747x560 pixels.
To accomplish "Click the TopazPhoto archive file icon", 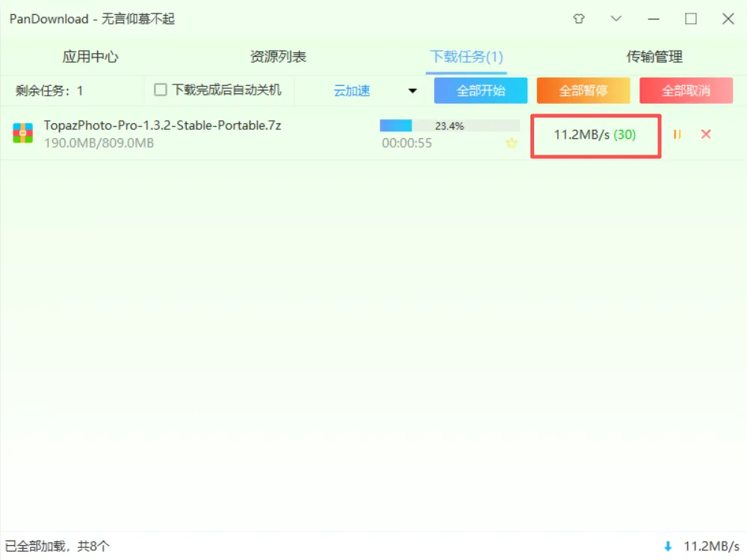I will pos(23,134).
